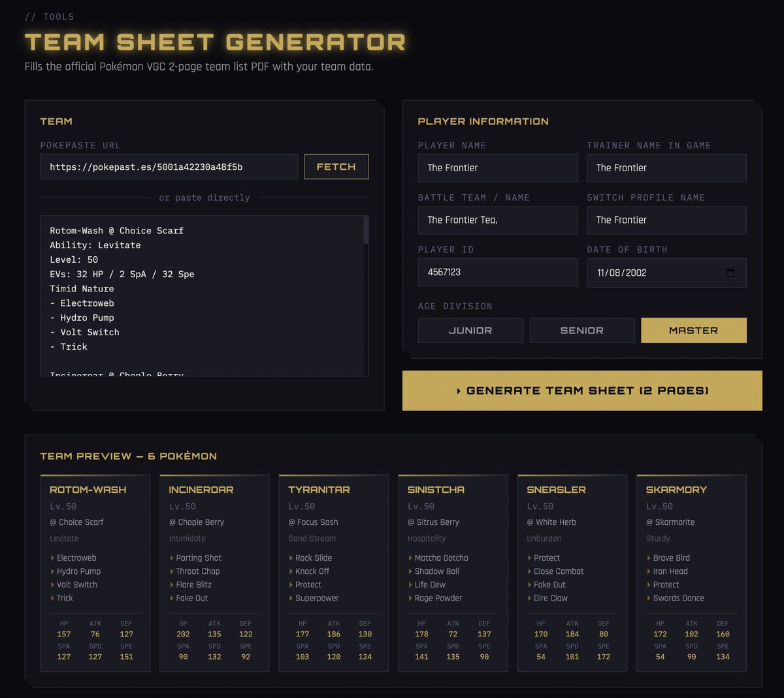Select the Rotom-Wash card title
Viewport: 784px width, 698px height.
tap(88, 490)
